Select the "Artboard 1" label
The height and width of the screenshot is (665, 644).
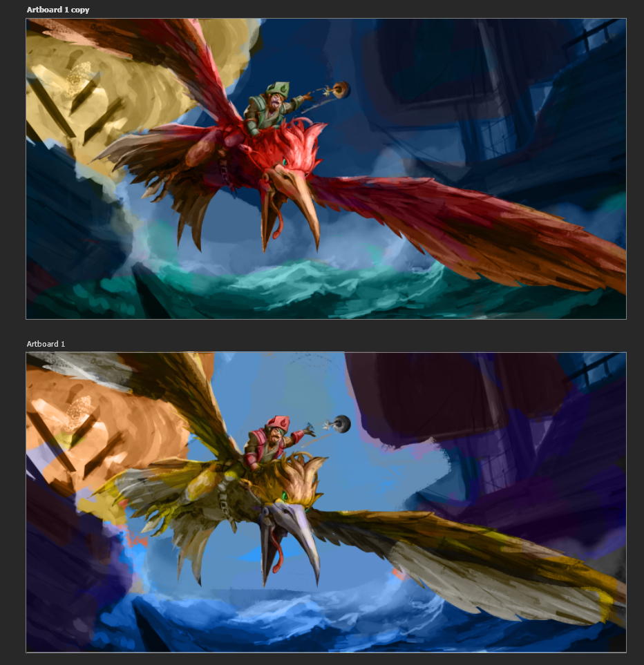coord(46,344)
